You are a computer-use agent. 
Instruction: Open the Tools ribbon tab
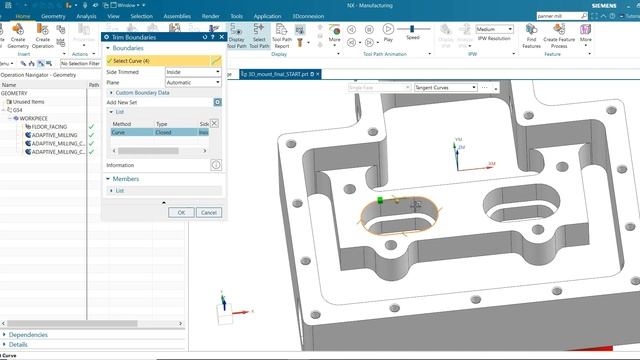coord(236,16)
